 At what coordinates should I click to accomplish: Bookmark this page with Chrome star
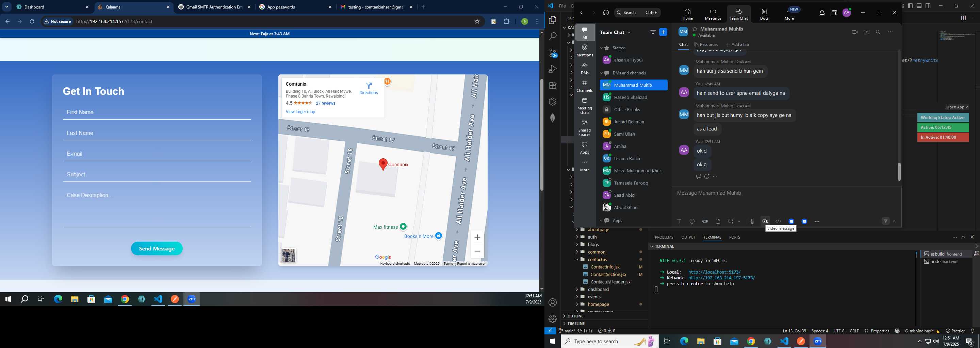(477, 22)
